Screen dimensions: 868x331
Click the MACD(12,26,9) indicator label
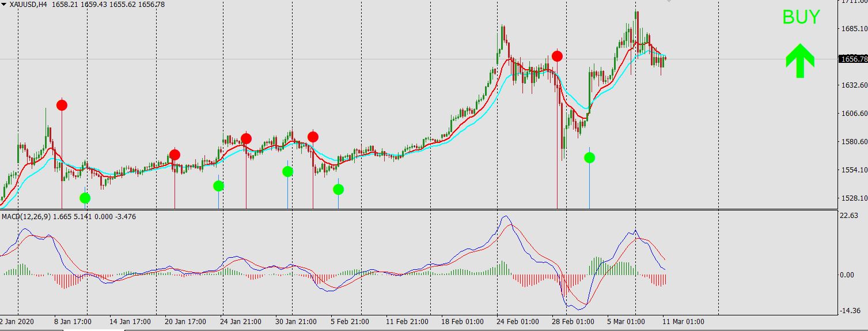[x=26, y=216]
